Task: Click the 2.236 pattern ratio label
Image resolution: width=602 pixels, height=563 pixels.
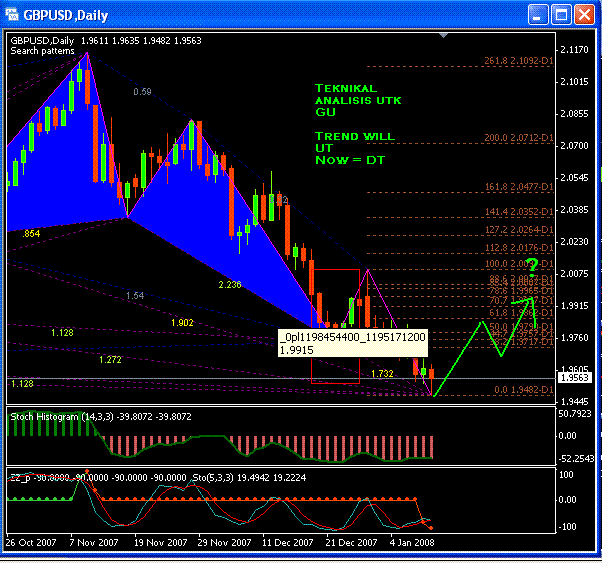Action: [x=230, y=285]
